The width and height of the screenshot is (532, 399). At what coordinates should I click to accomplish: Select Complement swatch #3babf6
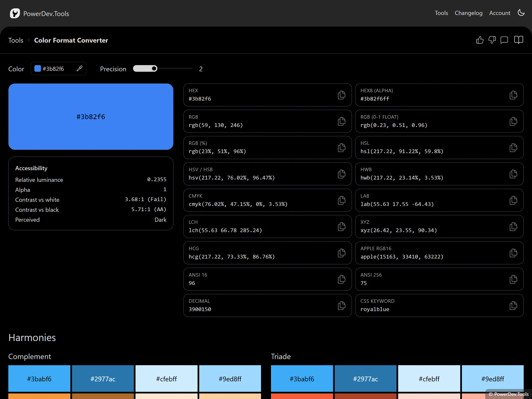[x=39, y=379]
